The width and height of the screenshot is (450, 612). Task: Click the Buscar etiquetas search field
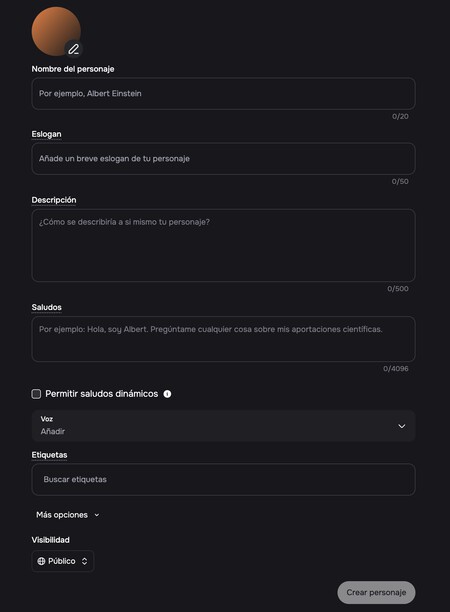pos(223,479)
